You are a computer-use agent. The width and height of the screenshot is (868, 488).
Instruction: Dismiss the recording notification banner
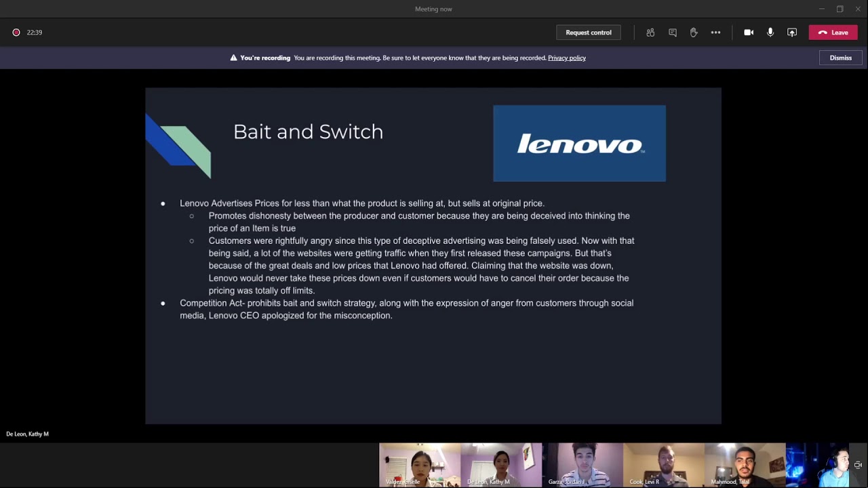[x=840, y=58]
